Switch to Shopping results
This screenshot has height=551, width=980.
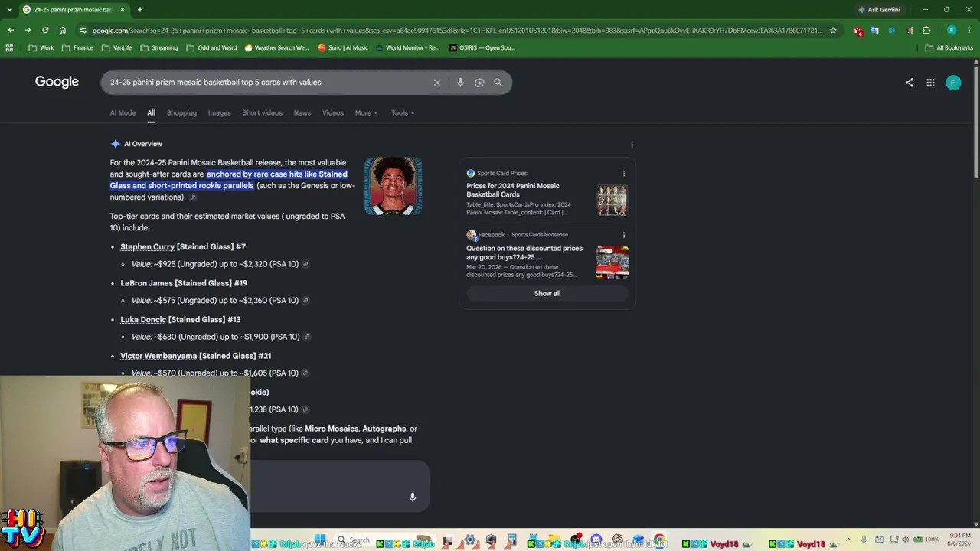click(181, 113)
